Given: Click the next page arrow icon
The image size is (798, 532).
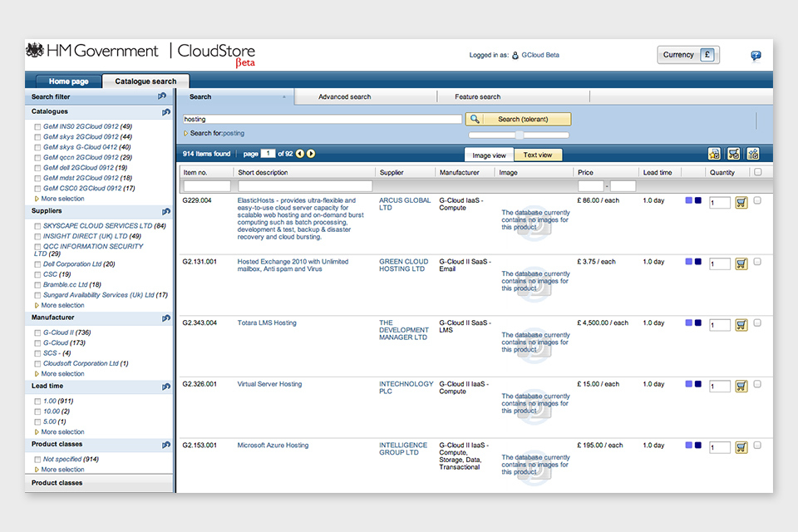Looking at the screenshot, I should coord(311,154).
